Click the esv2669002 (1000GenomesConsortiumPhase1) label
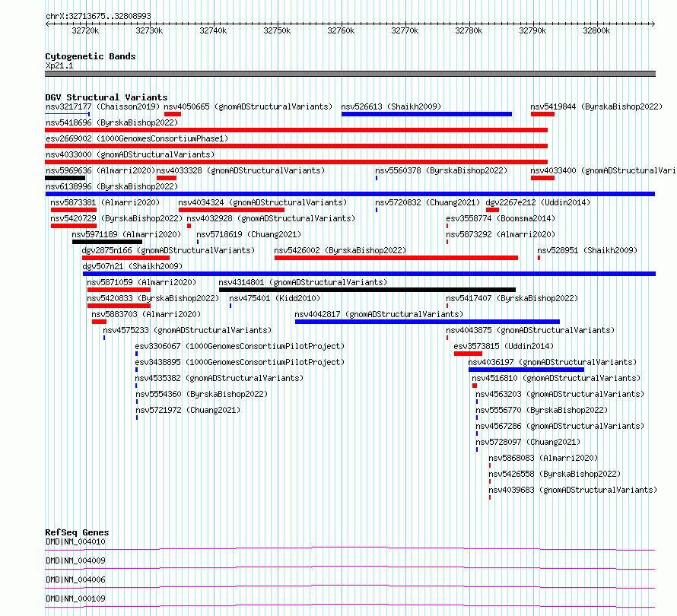The width and height of the screenshot is (677, 616). coord(137,138)
